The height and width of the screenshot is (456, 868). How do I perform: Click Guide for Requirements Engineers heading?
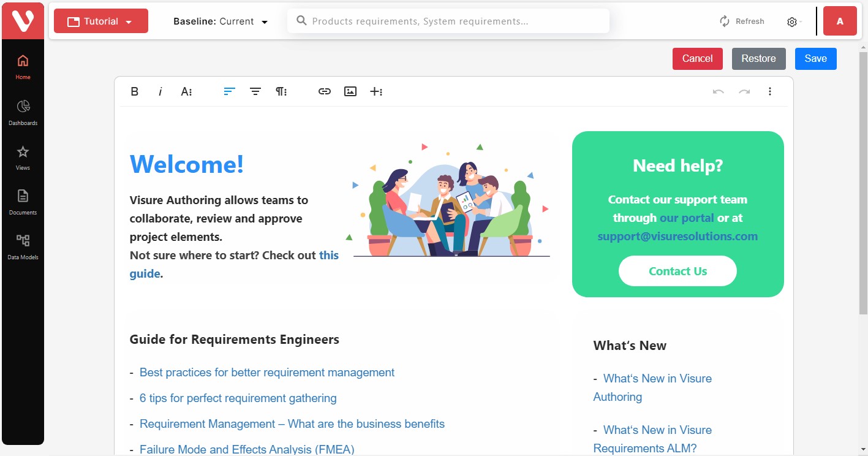[x=235, y=340]
